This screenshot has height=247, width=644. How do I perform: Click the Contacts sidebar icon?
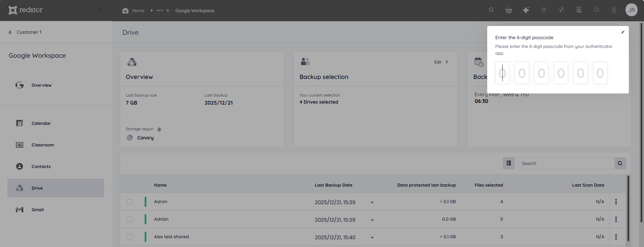[20, 166]
